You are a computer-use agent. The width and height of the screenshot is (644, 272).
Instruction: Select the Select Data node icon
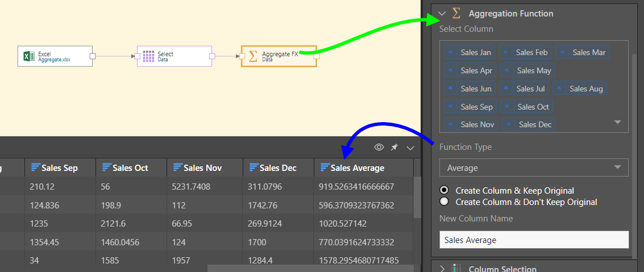point(148,56)
